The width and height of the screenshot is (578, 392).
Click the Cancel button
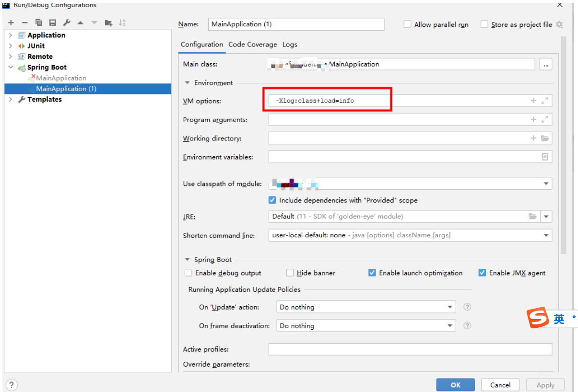[500, 385]
